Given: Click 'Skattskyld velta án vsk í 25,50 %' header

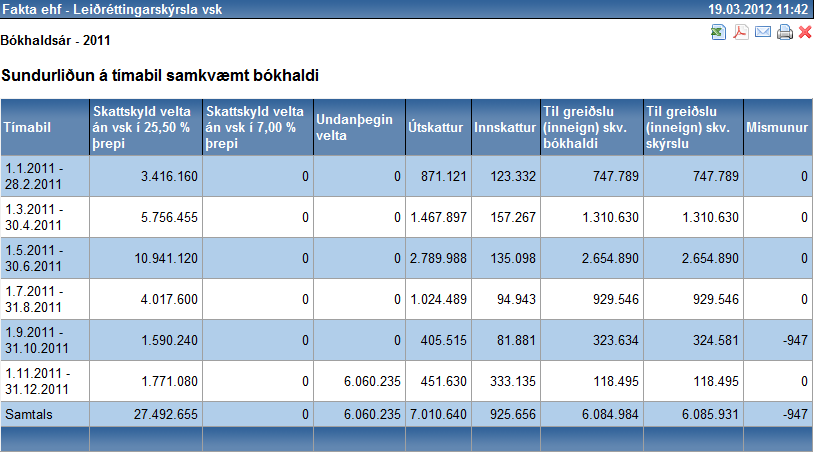Looking at the screenshot, I should point(145,128).
